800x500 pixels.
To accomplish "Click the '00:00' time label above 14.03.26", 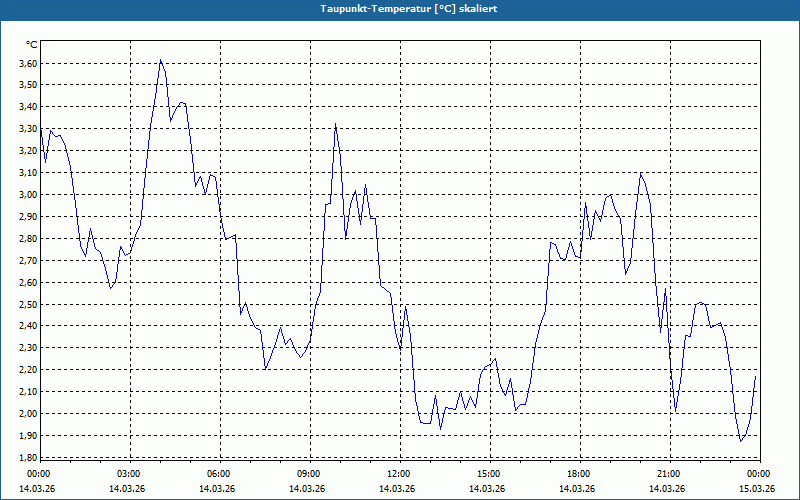I will [38, 474].
